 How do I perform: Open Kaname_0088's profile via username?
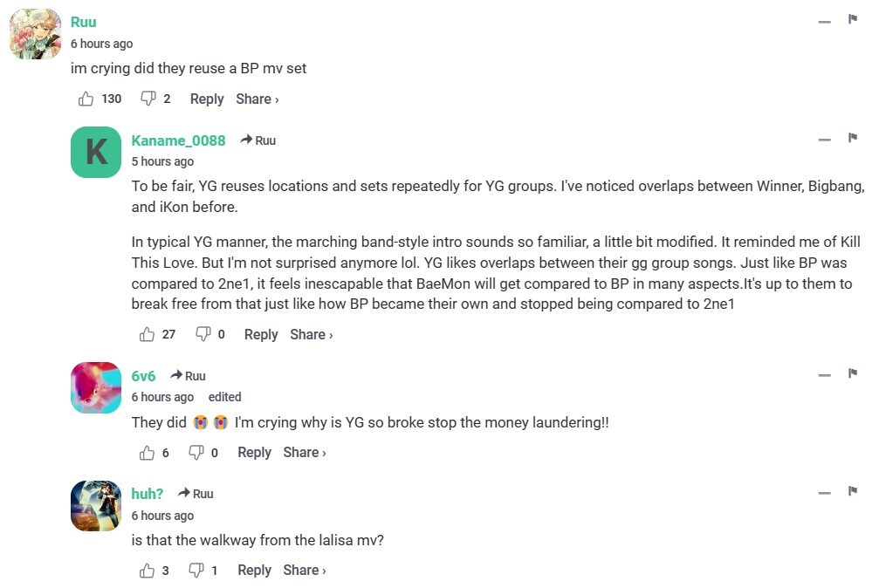[178, 140]
